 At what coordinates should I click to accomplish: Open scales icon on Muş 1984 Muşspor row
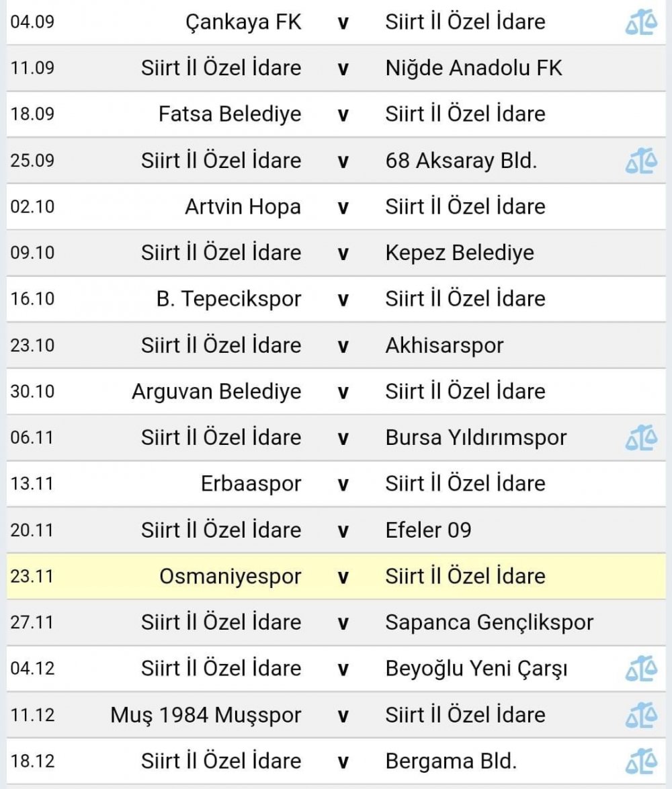pyautogui.click(x=641, y=714)
